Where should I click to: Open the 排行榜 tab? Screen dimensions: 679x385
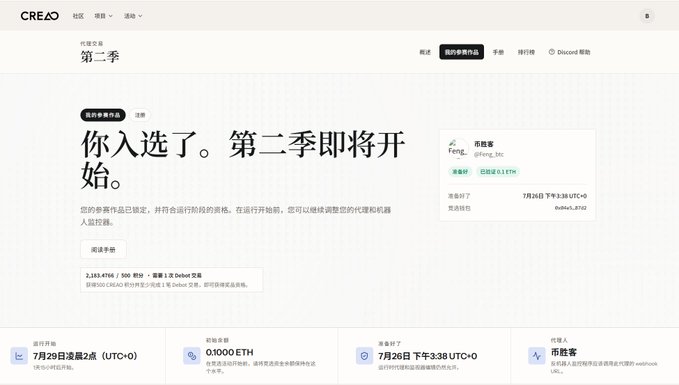click(526, 52)
